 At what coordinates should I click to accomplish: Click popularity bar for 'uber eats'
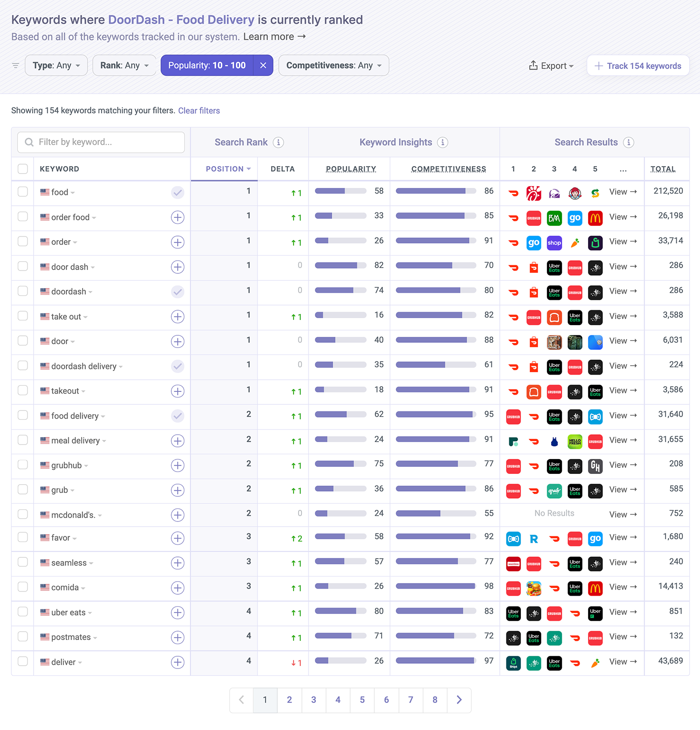pyautogui.click(x=341, y=611)
